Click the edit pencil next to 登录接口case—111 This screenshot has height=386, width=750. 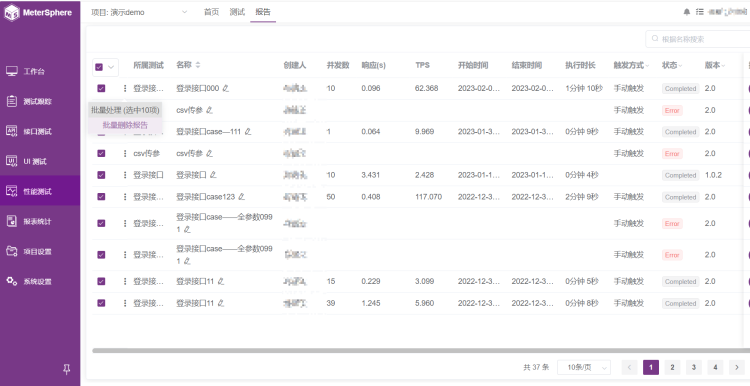click(248, 132)
